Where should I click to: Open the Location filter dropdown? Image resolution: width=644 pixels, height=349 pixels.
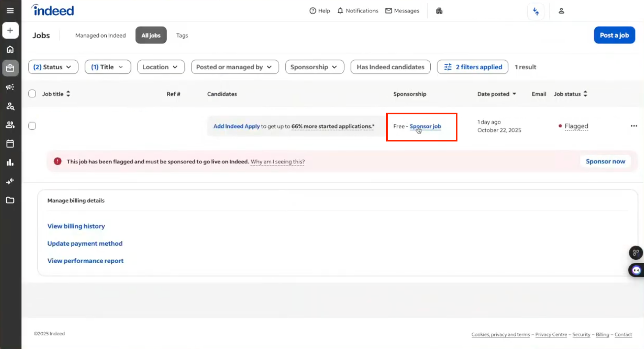pyautogui.click(x=160, y=67)
